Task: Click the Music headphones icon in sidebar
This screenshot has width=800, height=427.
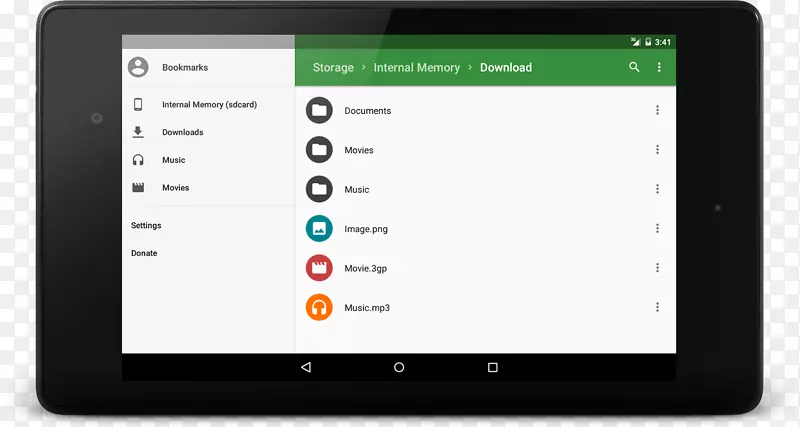Action: pyautogui.click(x=138, y=160)
